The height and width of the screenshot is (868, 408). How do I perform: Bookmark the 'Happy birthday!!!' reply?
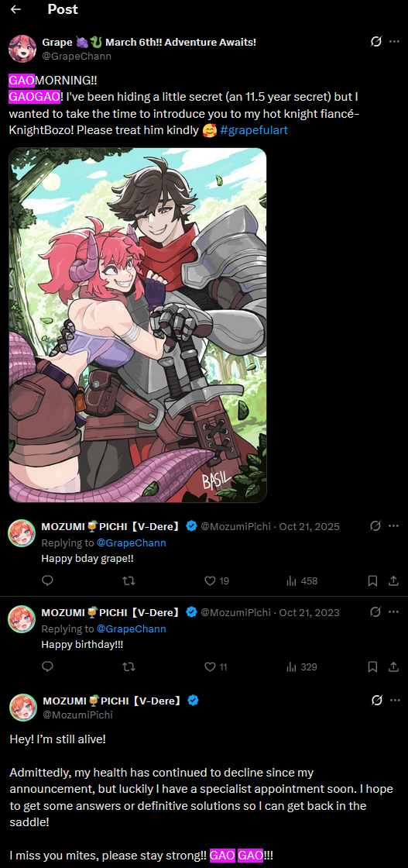click(x=372, y=667)
